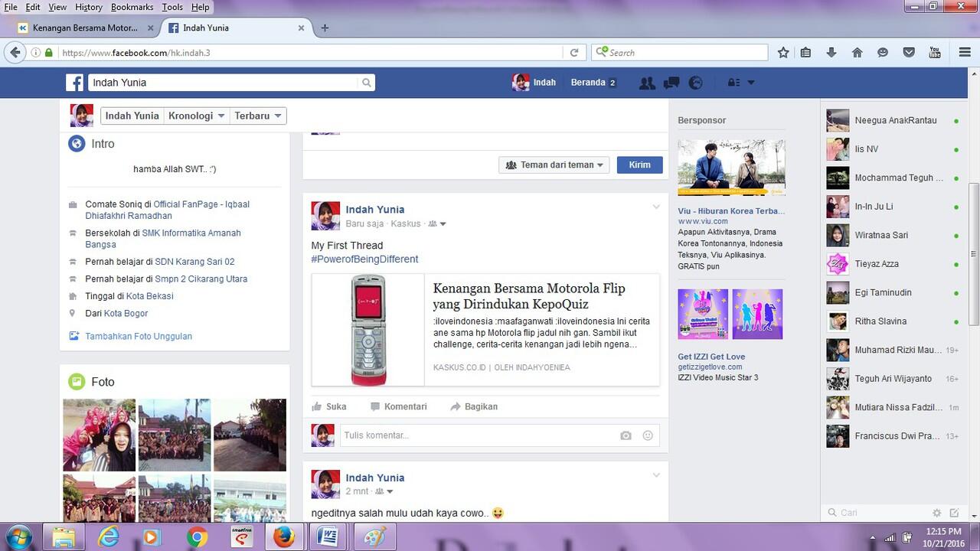Screen dimensions: 980x551
Task: Click the Facebook search magnifier button
Action: (367, 83)
